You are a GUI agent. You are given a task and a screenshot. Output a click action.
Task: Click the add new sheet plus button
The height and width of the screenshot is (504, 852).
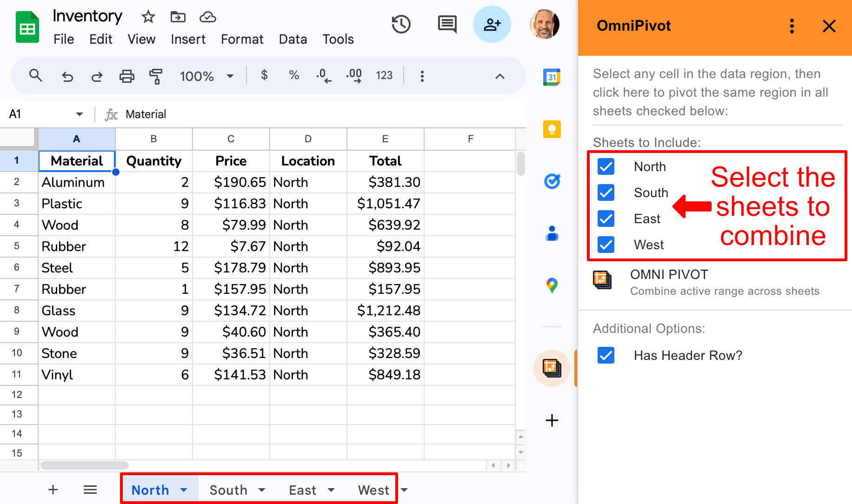[53, 490]
